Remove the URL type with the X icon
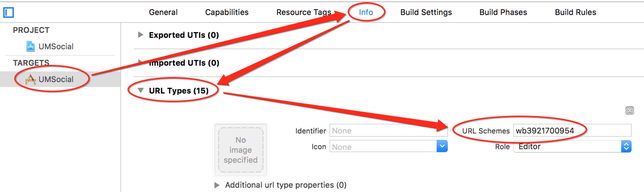The width and height of the screenshot is (644, 192). (629, 110)
